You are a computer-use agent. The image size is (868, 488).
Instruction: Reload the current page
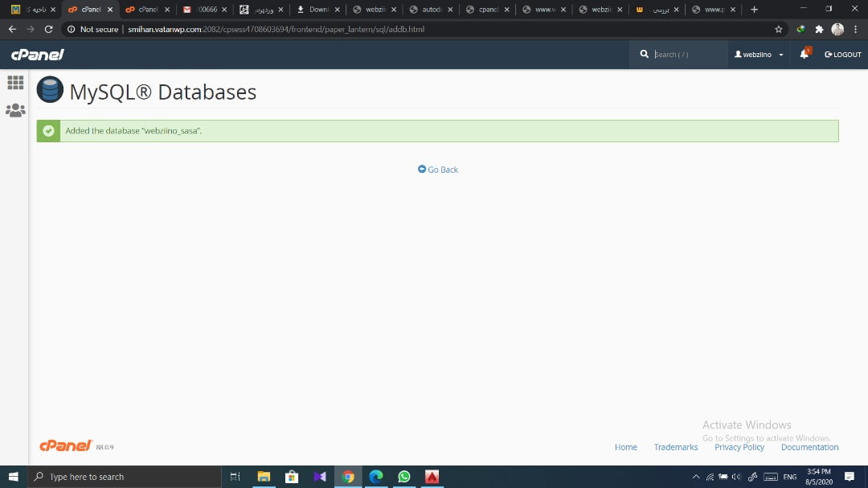[x=49, y=29]
